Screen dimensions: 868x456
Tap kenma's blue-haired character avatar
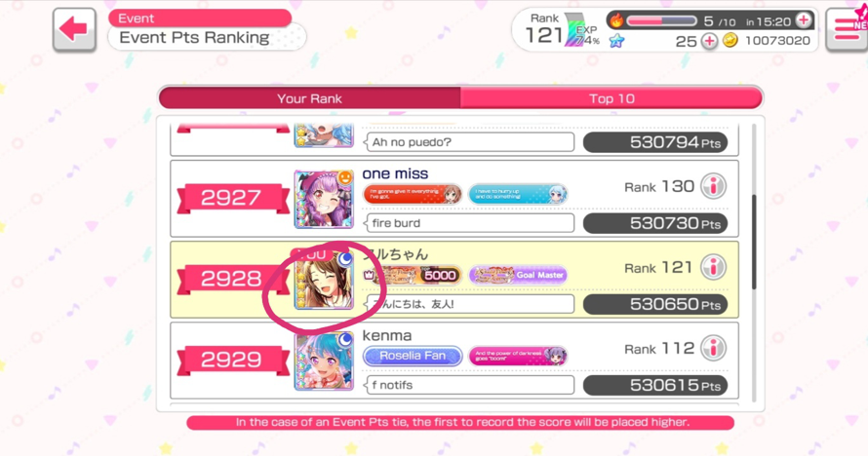324,361
